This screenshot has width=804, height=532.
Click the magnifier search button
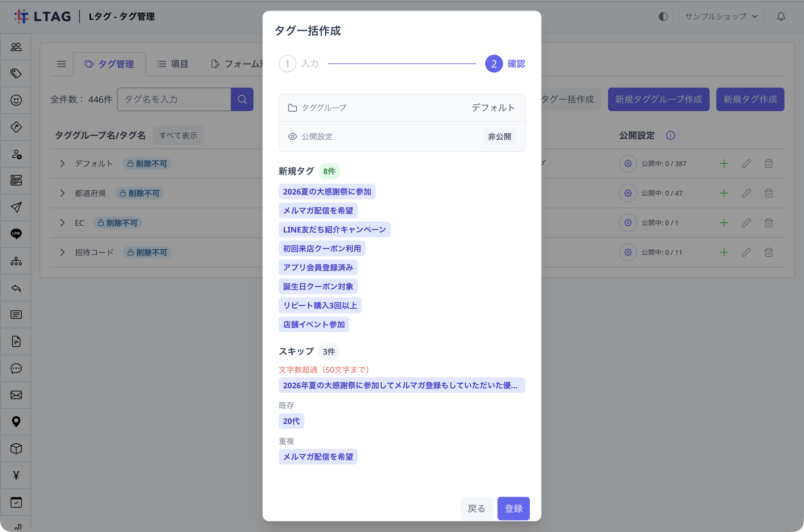pyautogui.click(x=242, y=99)
